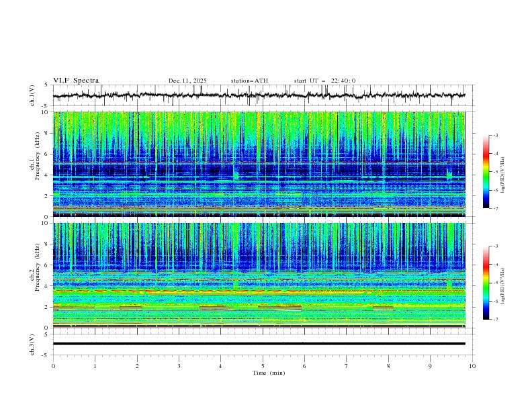Click the "10" label ending the time axis
Screen dimensions: 532x411
tap(472, 366)
